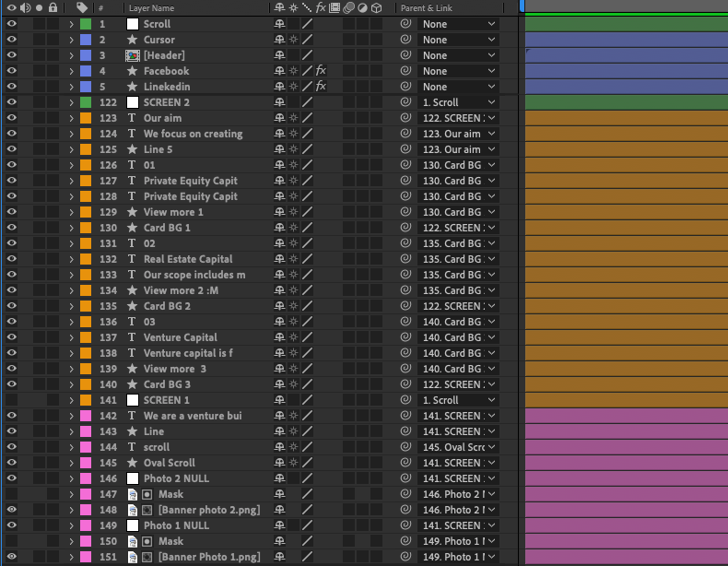Open parent dropdown of Linekedin layer
Image resolution: width=728 pixels, height=566 pixels.
pyautogui.click(x=458, y=87)
